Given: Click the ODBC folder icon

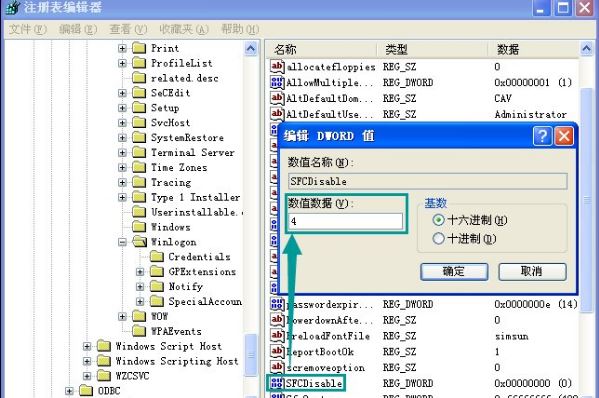Looking at the screenshot, I should tap(86, 391).
